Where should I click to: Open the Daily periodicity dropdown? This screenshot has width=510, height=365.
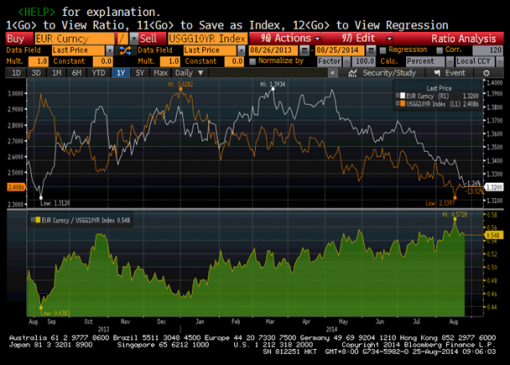189,73
